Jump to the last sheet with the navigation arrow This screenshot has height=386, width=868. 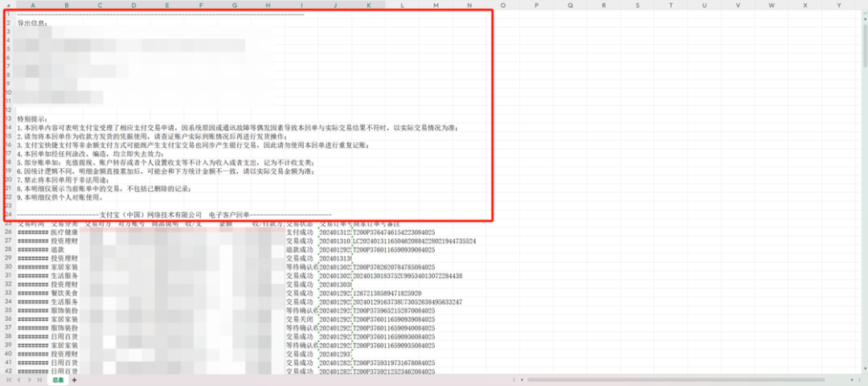39,380
